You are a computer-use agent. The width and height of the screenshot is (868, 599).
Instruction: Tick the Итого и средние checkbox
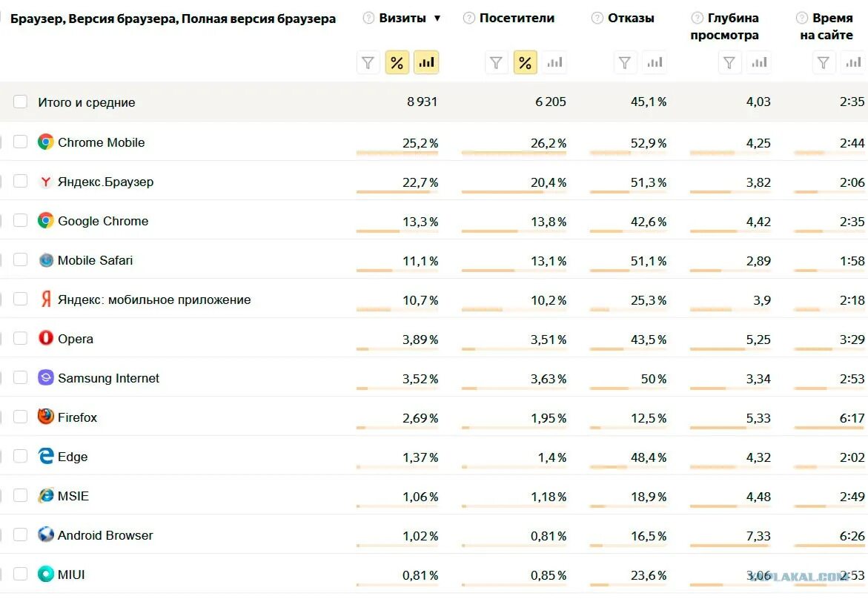[20, 102]
